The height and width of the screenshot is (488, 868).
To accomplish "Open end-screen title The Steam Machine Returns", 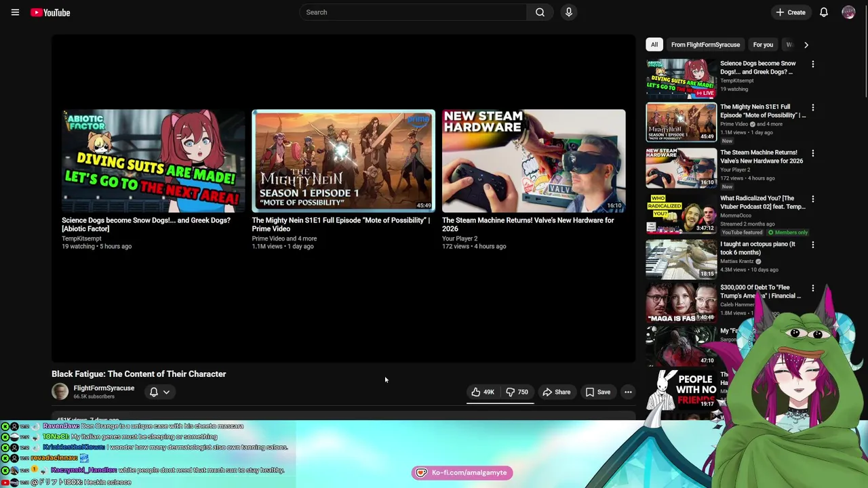I will pyautogui.click(x=528, y=224).
